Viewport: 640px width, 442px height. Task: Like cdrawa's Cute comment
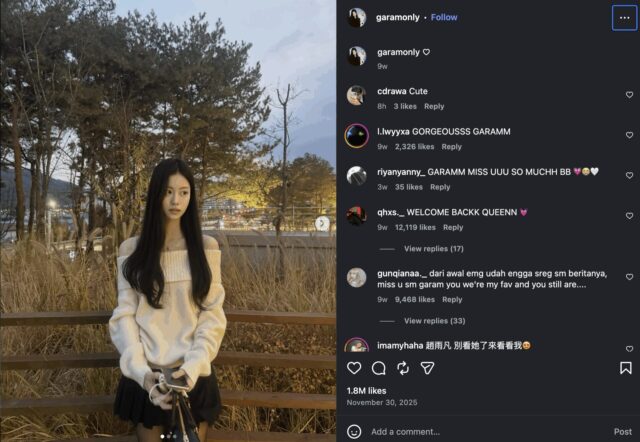click(x=629, y=95)
